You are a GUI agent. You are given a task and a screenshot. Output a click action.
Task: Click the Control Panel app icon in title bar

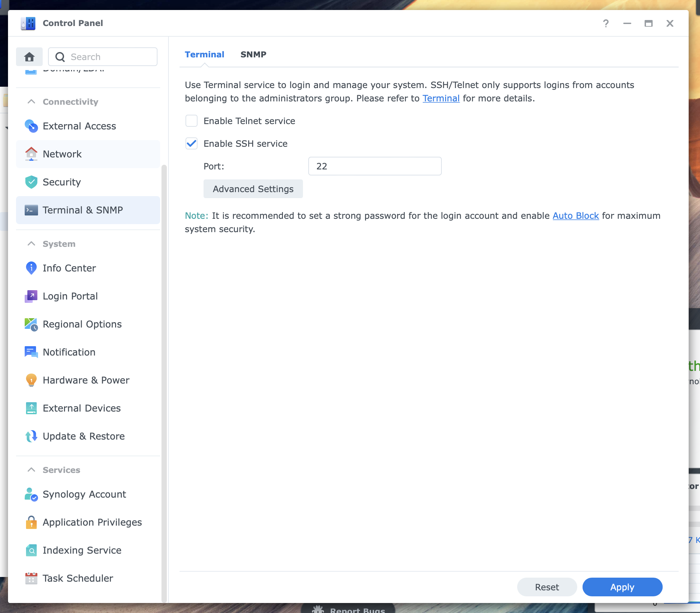click(28, 23)
